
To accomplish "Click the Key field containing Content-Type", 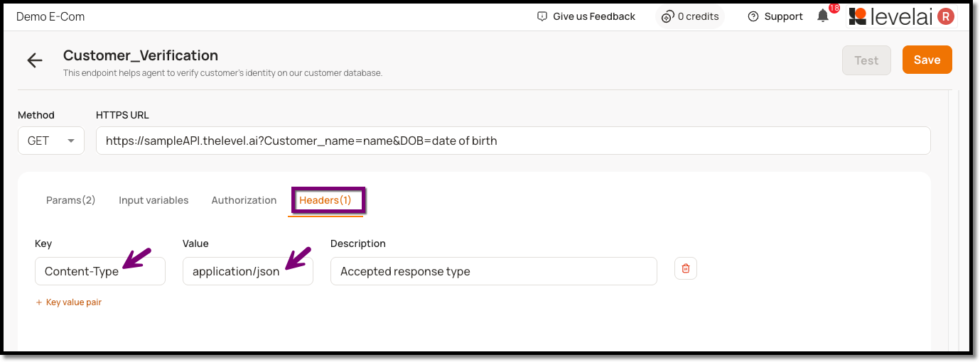I will (100, 271).
